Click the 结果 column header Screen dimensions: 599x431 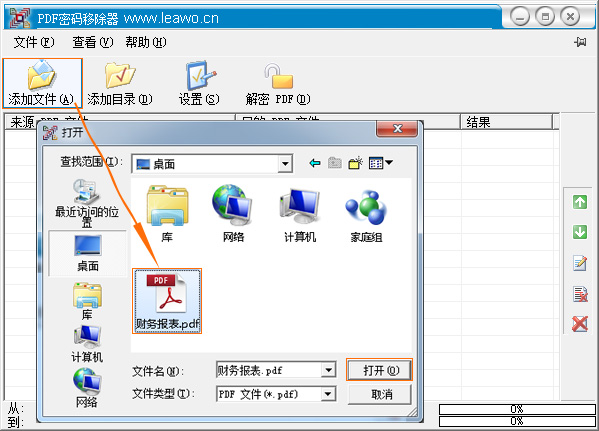coord(506,122)
